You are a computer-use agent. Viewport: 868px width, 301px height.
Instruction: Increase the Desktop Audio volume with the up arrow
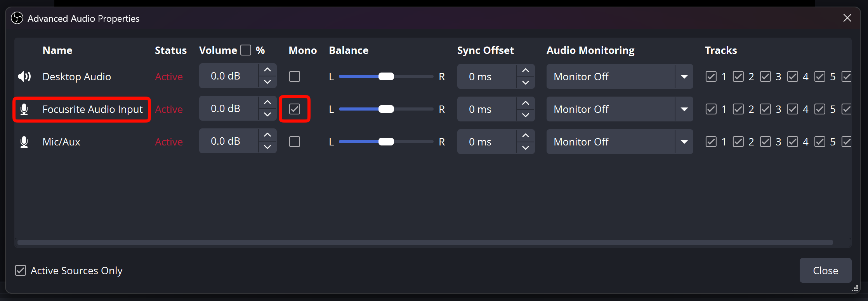pyautogui.click(x=267, y=70)
